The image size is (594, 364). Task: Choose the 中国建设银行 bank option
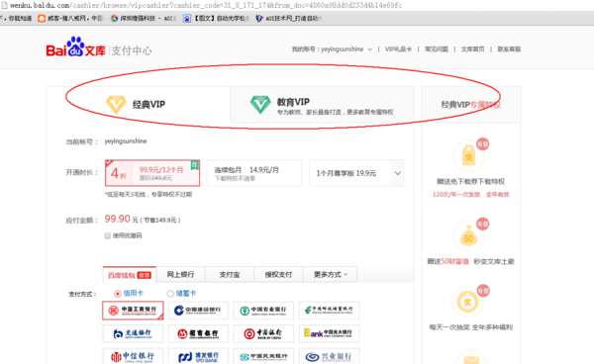(x=198, y=311)
